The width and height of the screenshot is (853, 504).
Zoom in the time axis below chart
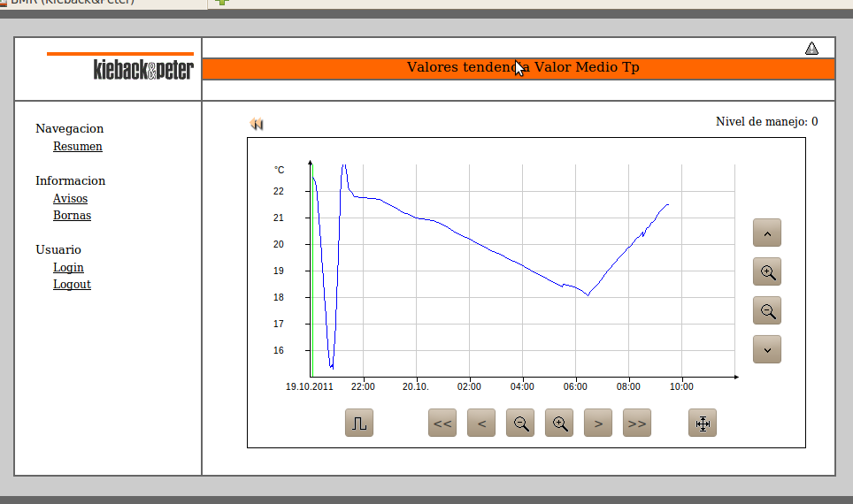tap(559, 424)
